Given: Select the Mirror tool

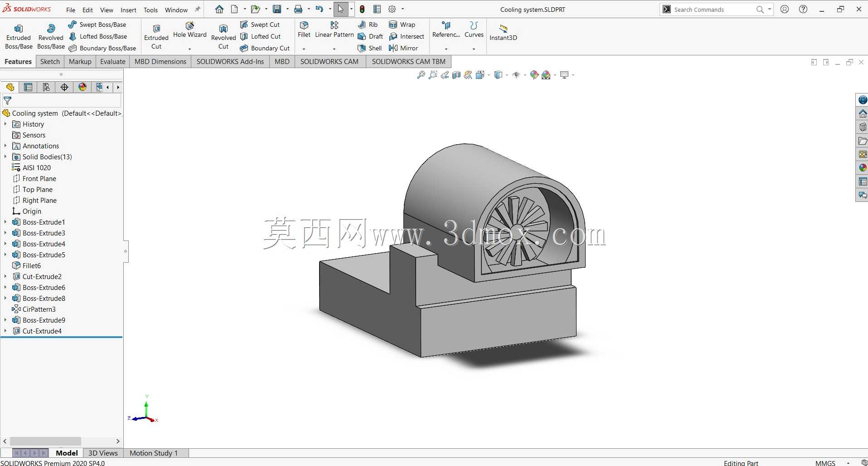Looking at the screenshot, I should pos(403,48).
